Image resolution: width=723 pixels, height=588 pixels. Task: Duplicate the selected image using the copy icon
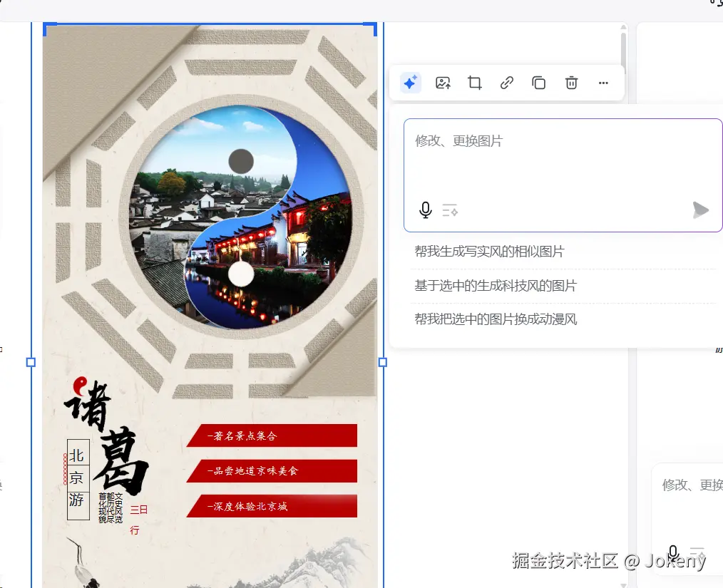[x=538, y=83]
